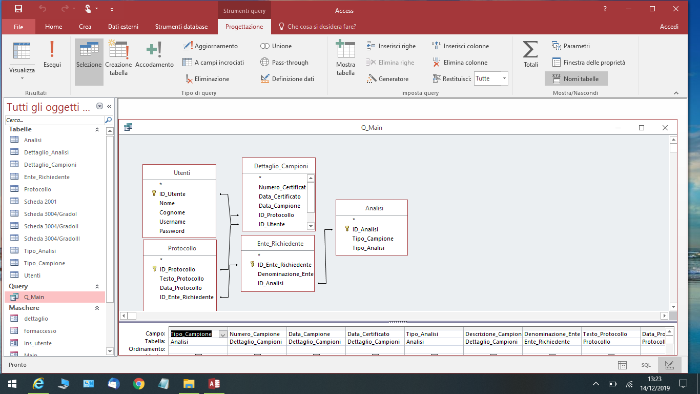Click ID_Utente field in Utenti table box
The width and height of the screenshot is (700, 394).
(172, 194)
